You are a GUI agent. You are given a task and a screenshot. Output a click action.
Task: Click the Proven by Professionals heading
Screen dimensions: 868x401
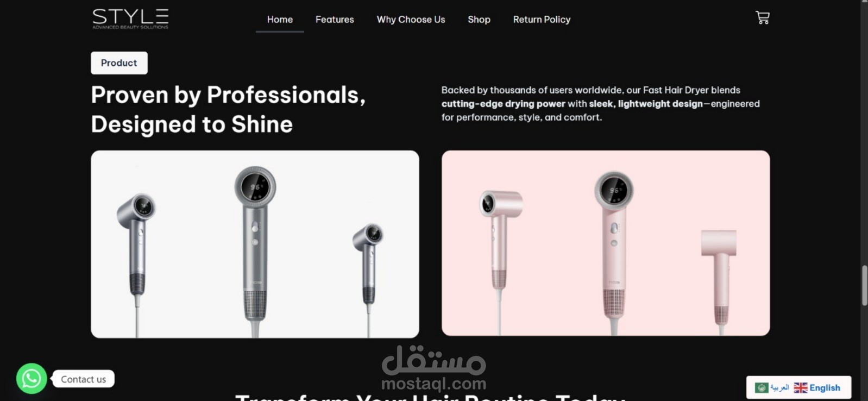228,109
